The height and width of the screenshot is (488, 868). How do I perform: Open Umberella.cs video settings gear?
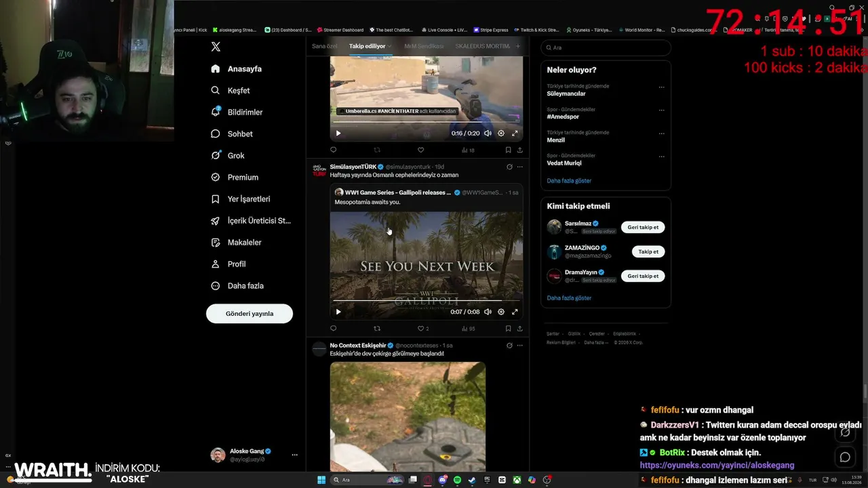pos(501,133)
